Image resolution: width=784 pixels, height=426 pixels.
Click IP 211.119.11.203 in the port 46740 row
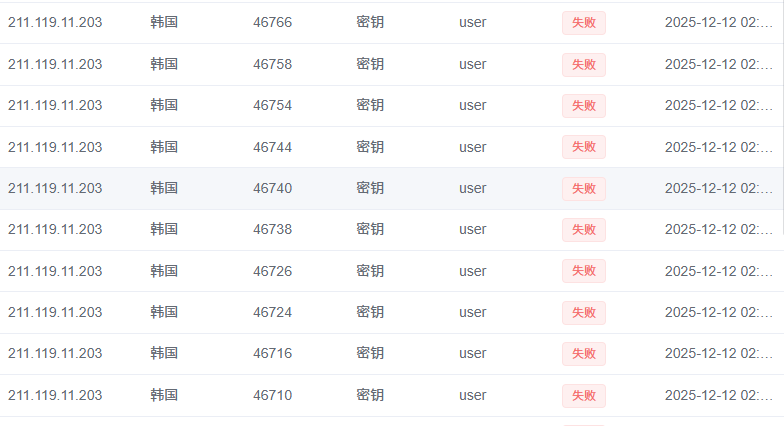55,188
